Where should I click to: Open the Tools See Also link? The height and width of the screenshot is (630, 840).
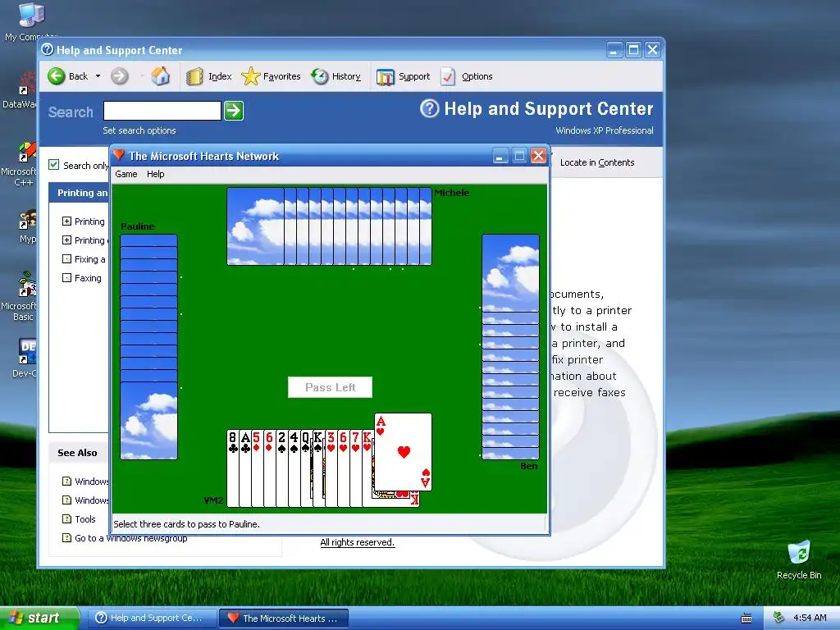click(85, 519)
